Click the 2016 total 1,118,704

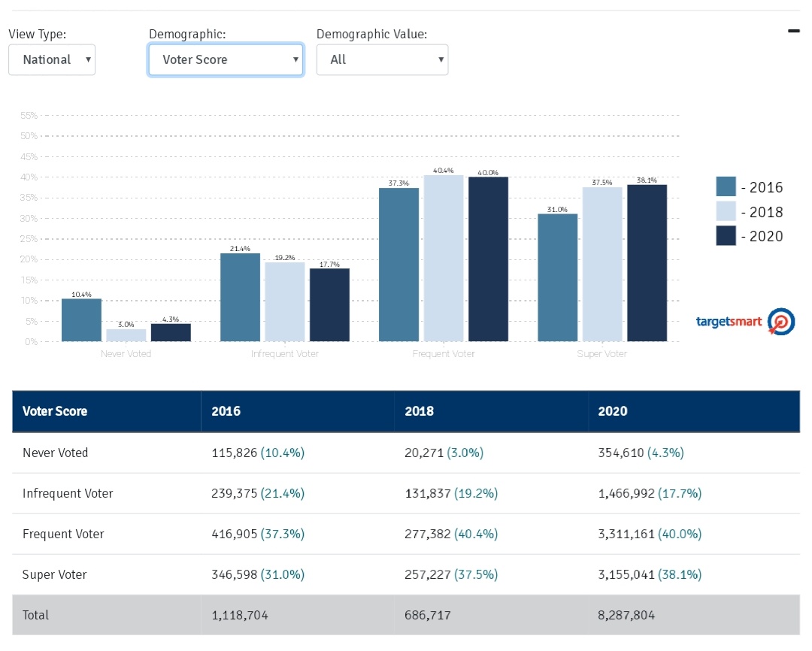(x=240, y=615)
